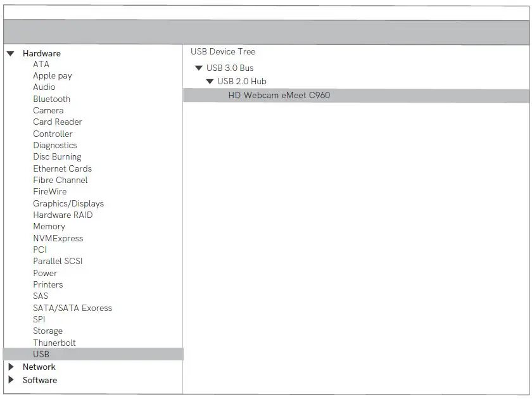Select the Thunderbolt category

pos(54,342)
